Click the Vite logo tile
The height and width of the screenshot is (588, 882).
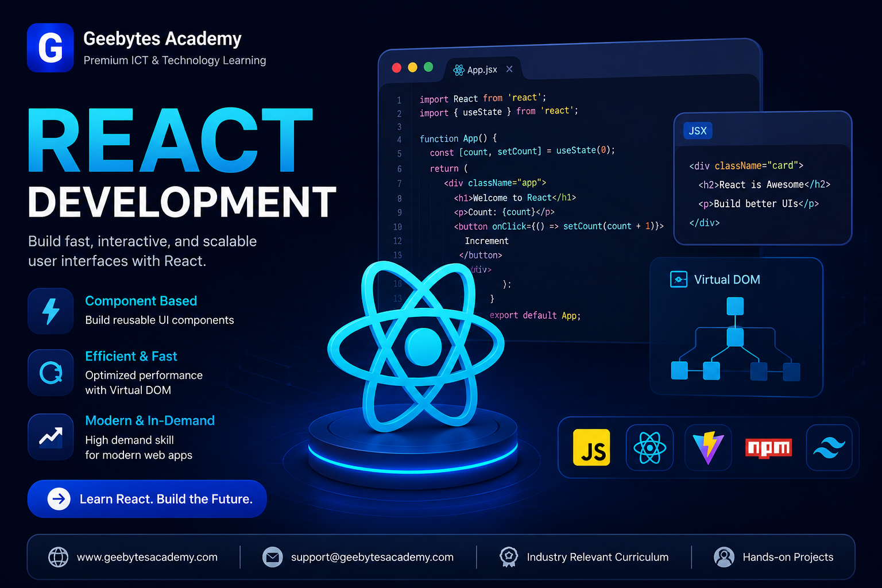[709, 447]
